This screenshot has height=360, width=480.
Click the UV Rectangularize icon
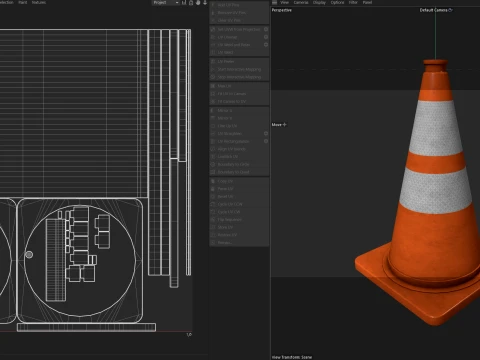[x=213, y=141]
